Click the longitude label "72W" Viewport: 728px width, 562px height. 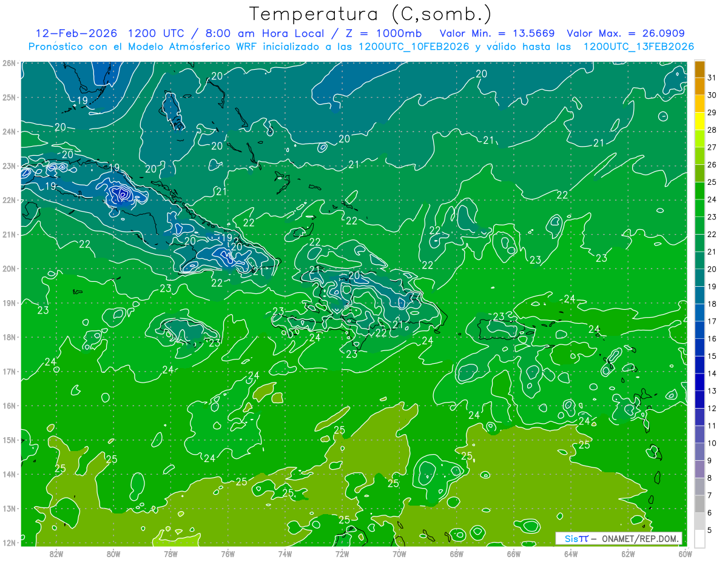click(x=342, y=554)
